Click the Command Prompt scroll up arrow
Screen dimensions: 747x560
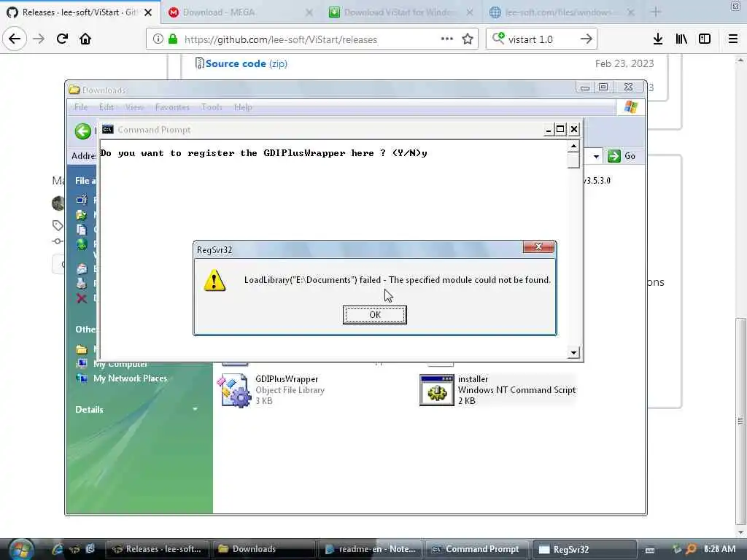click(x=573, y=146)
